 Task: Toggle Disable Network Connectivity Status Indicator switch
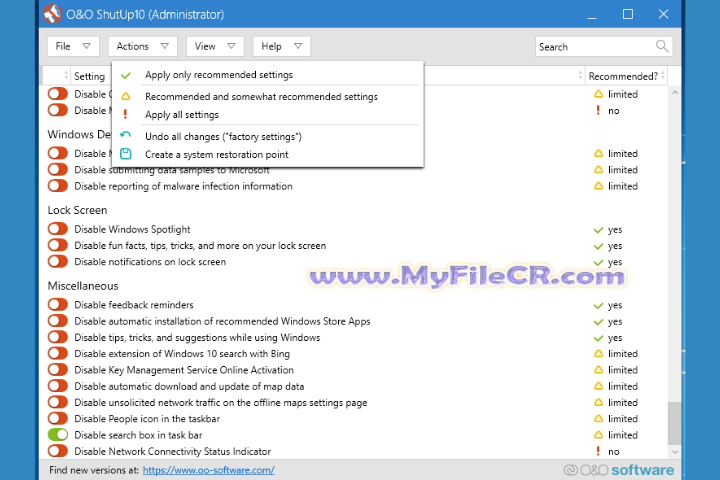(x=58, y=451)
